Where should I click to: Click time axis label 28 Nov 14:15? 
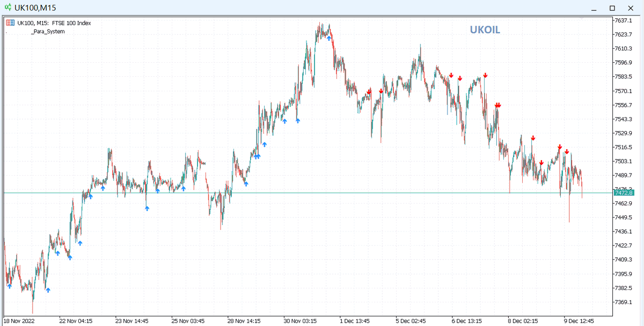click(x=244, y=321)
